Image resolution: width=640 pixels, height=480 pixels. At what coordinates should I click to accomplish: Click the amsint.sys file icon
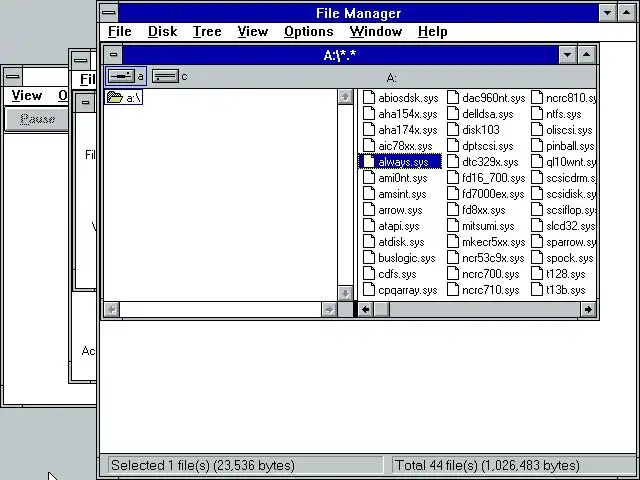(369, 193)
